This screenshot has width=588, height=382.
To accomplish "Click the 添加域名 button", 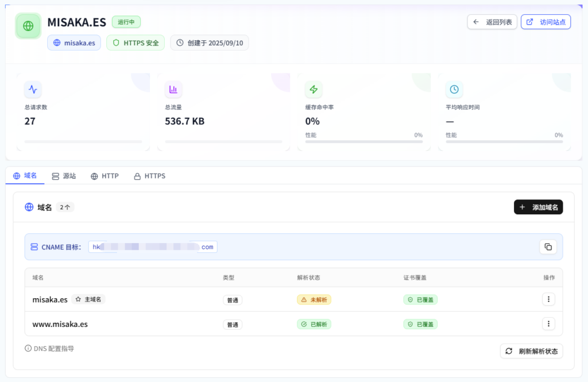I will (x=538, y=207).
